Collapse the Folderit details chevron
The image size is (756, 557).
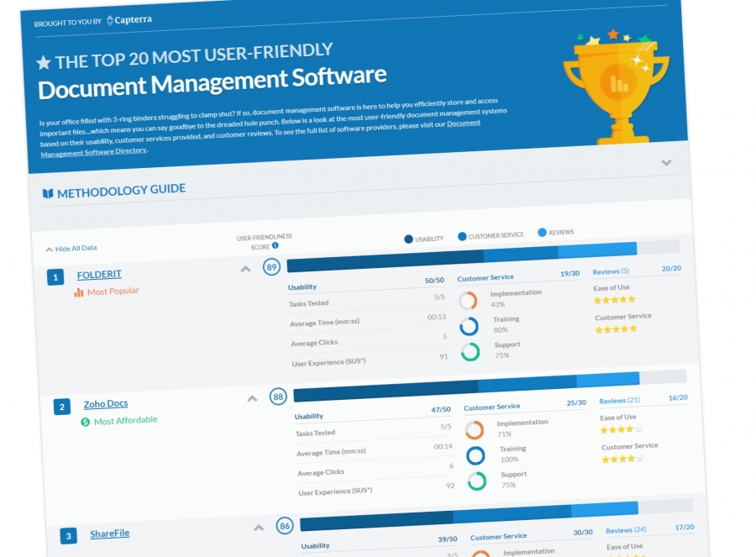click(246, 269)
